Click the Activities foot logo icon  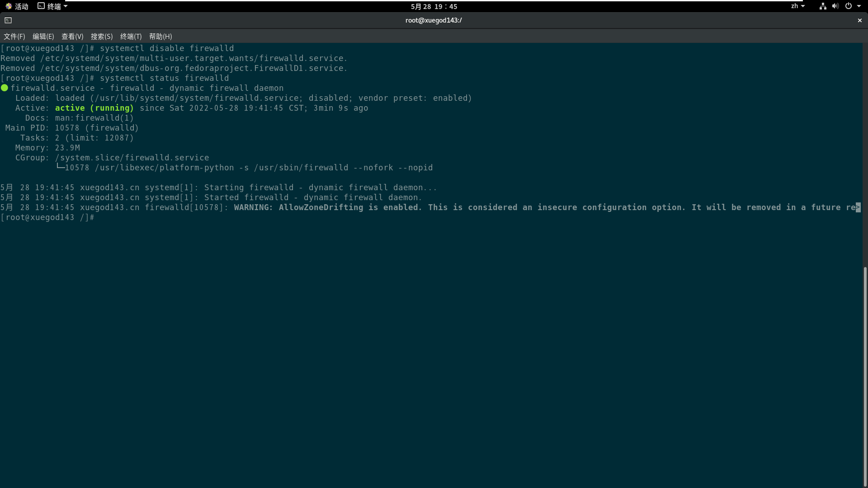tap(8, 6)
